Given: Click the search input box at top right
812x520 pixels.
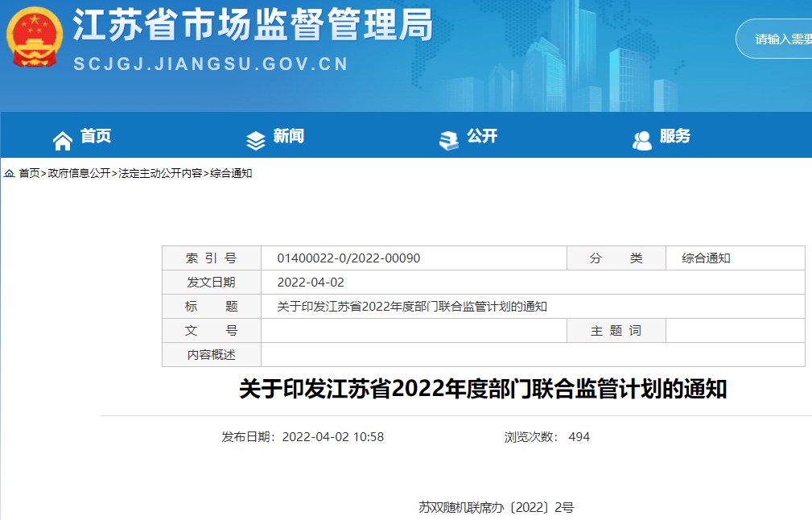Looking at the screenshot, I should pos(779,38).
